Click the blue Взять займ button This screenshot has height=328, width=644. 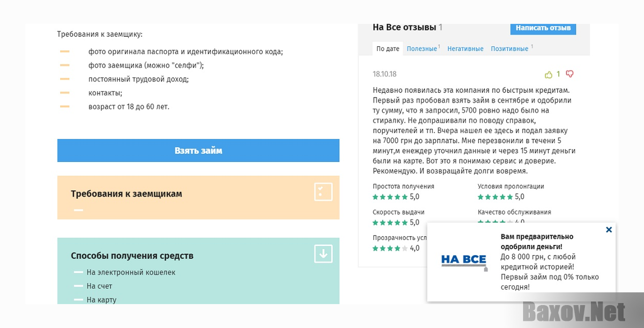[198, 151]
